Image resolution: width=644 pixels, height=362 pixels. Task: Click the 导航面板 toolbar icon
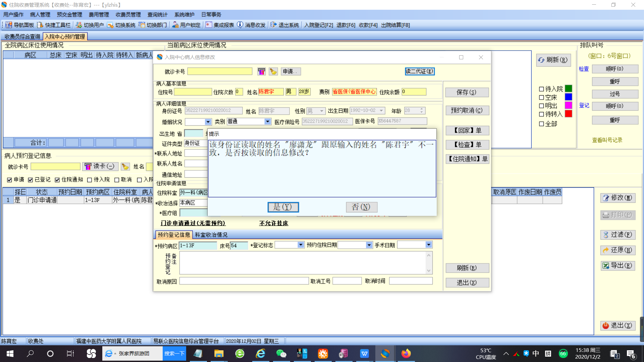(x=9, y=25)
